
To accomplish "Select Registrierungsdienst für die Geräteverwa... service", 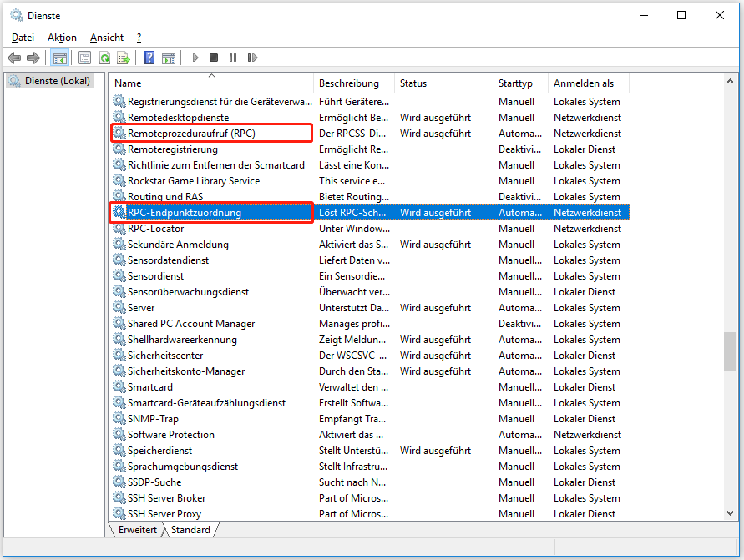I will coord(220,102).
